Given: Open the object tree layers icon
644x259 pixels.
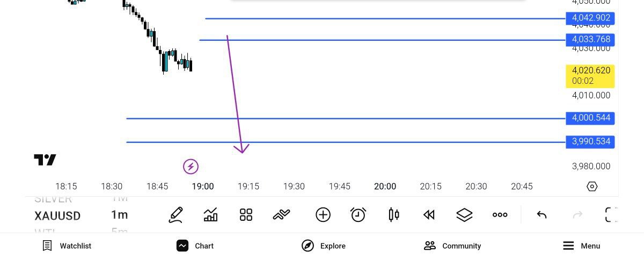Looking at the screenshot, I should coord(464,215).
